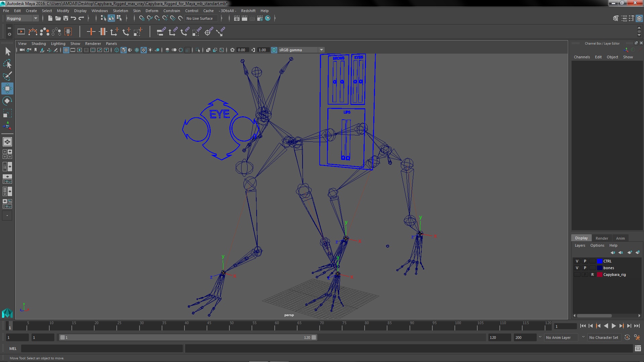
Task: Create new empty layer icon
Action: point(630,252)
